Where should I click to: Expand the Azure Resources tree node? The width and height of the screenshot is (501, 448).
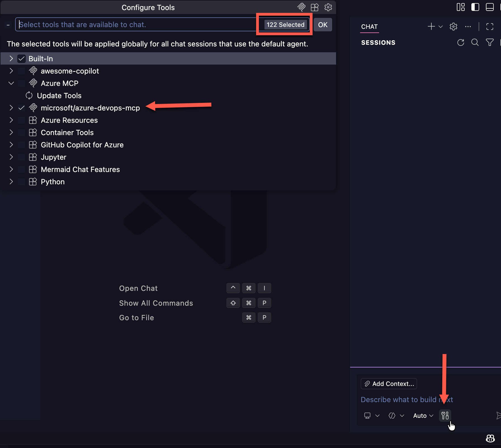click(11, 120)
